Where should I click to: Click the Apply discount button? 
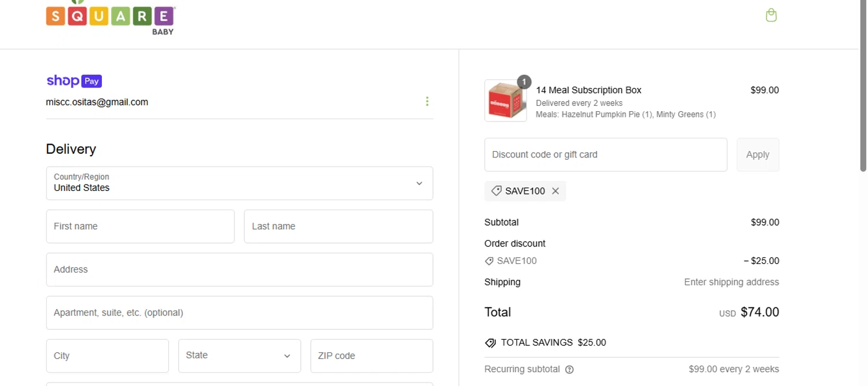[x=757, y=155]
